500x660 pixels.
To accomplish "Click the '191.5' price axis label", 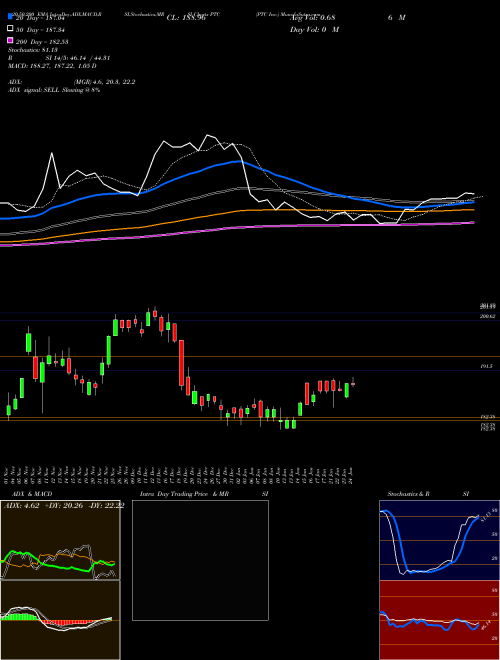I will point(486,367).
